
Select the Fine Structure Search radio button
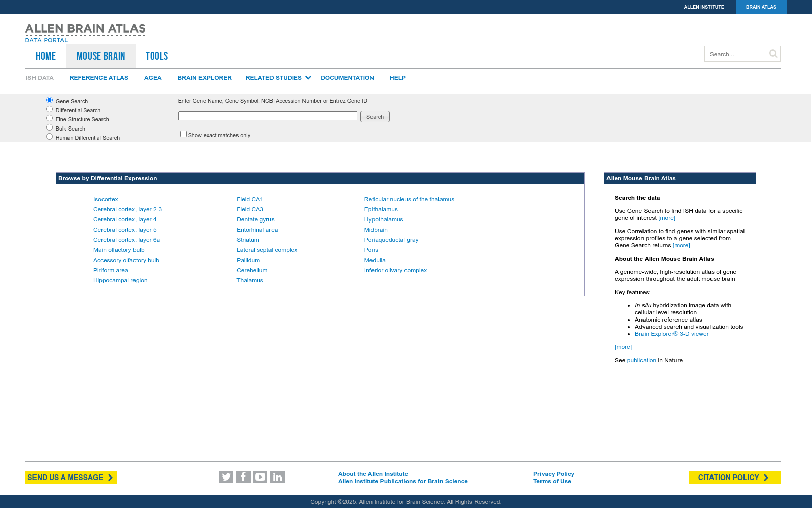pos(49,118)
